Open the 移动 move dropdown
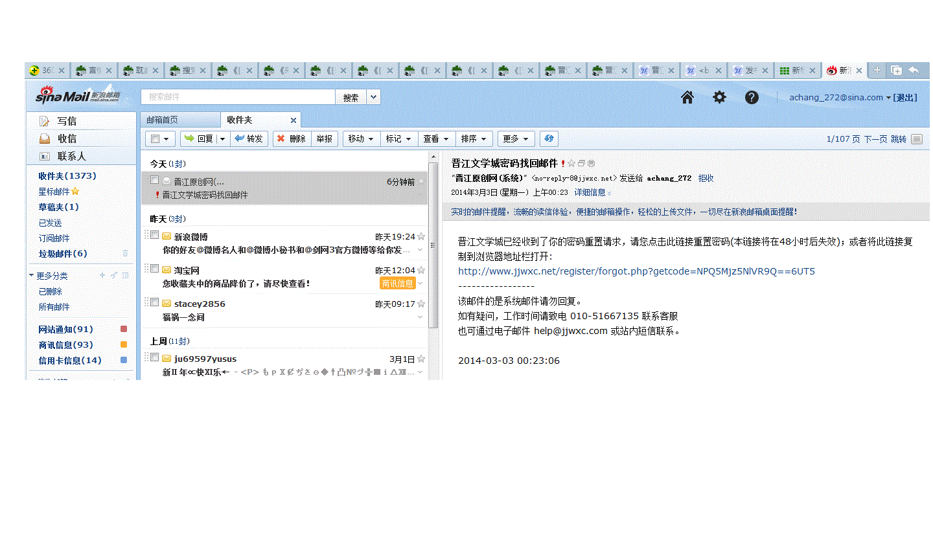 360,139
